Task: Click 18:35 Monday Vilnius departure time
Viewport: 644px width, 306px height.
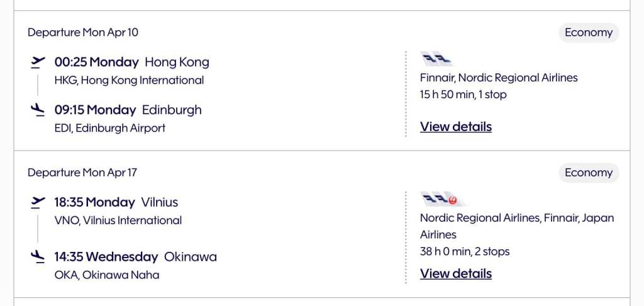Action: (x=94, y=202)
